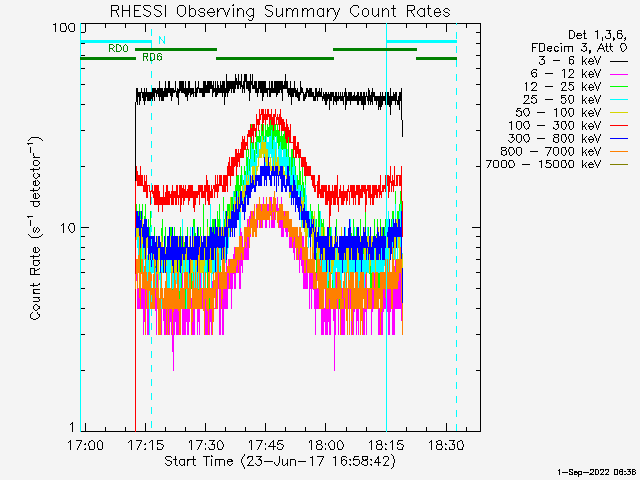This screenshot has width=640, height=480.
Task: Click the 1 y-axis tick label
Action: [72, 427]
